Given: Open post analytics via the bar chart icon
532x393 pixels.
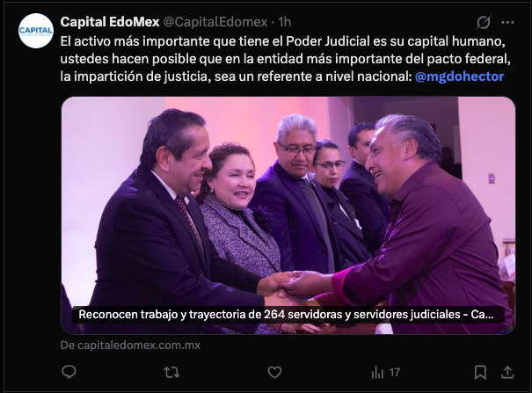Looking at the screenshot, I should (x=377, y=373).
